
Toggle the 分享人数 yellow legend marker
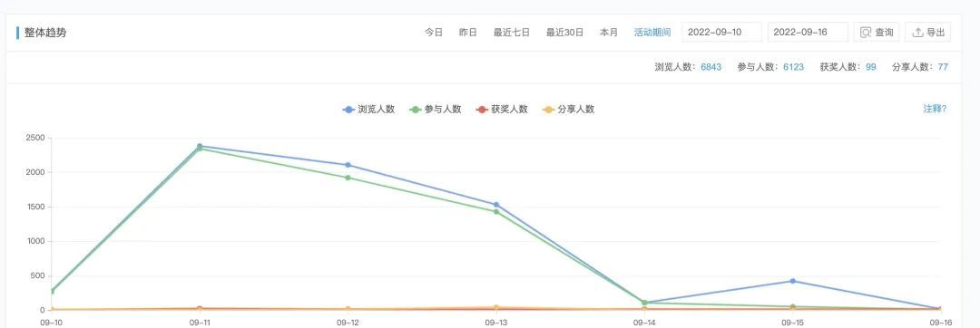[x=548, y=109]
